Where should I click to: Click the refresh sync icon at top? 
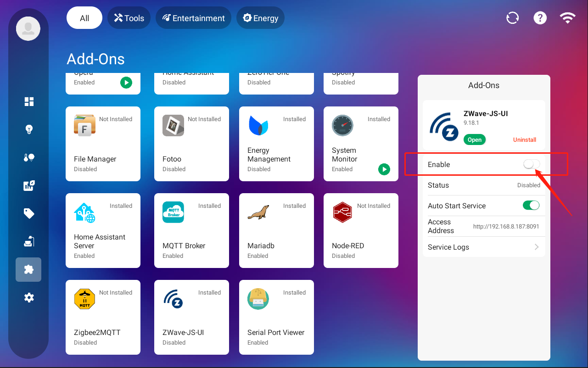click(x=512, y=18)
